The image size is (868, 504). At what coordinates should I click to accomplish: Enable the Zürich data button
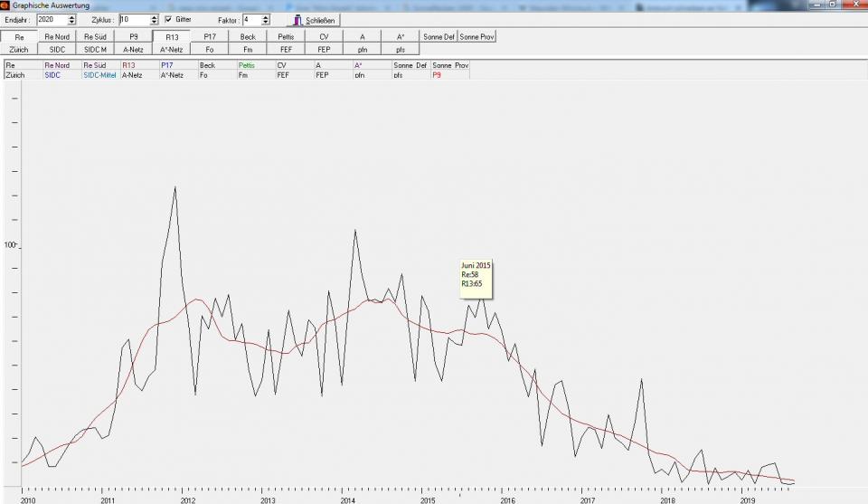(x=19, y=50)
